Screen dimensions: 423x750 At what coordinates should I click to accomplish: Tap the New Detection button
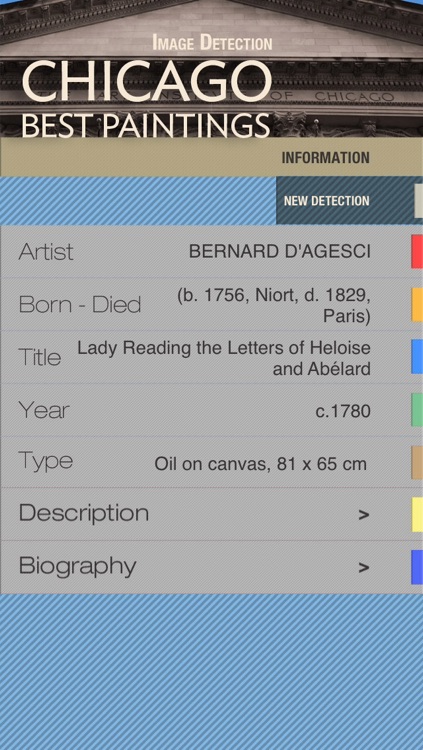[326, 201]
